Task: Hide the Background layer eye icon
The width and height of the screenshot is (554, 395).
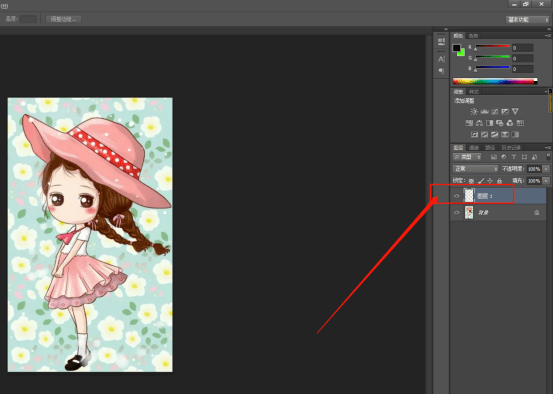Action: coord(456,213)
